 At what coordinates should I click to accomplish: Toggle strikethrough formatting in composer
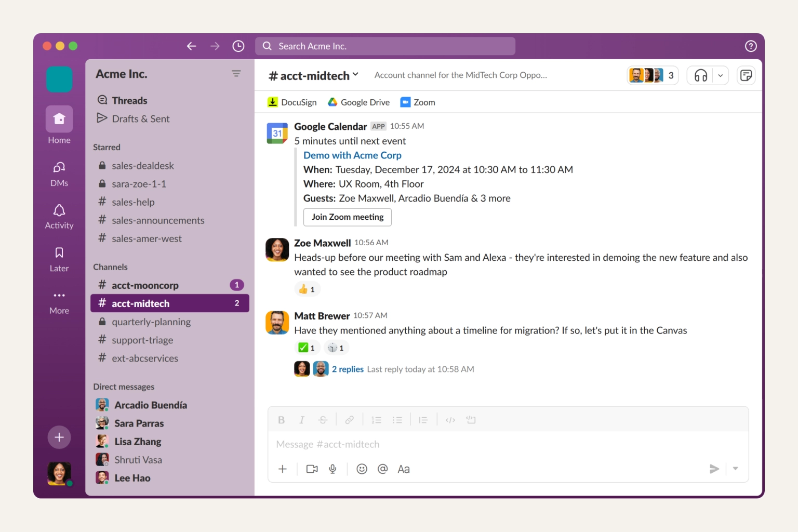323,420
